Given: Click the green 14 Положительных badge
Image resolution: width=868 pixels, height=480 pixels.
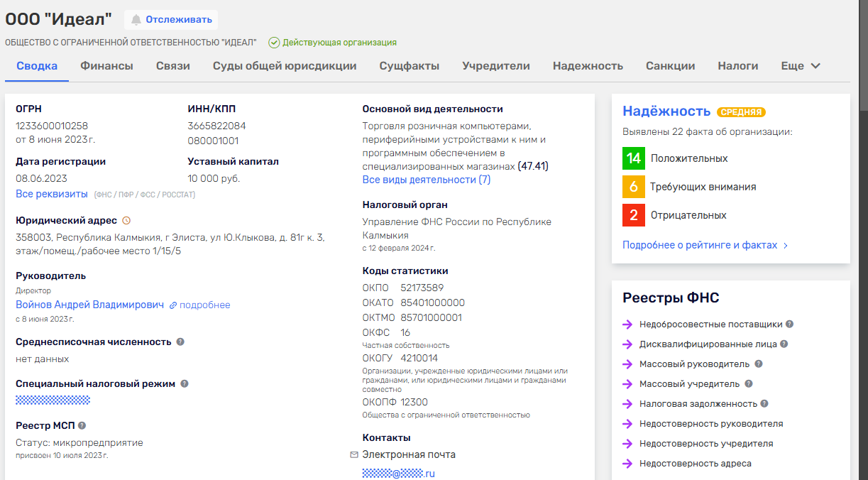Looking at the screenshot, I should coord(634,158).
